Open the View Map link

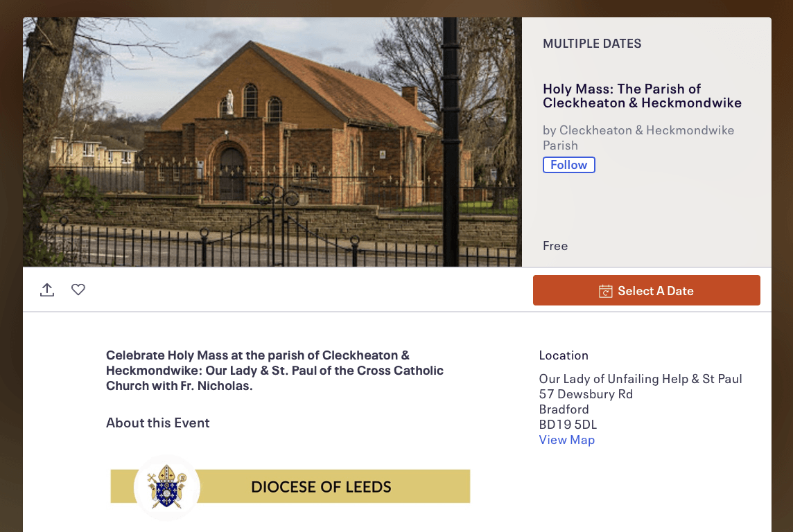coord(566,440)
